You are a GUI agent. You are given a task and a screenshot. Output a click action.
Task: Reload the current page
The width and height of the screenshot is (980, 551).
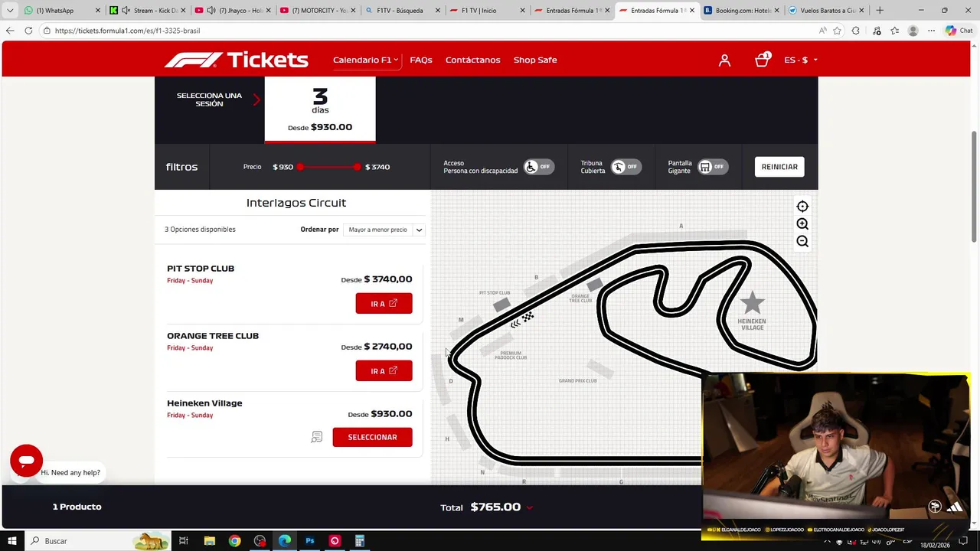[28, 31]
